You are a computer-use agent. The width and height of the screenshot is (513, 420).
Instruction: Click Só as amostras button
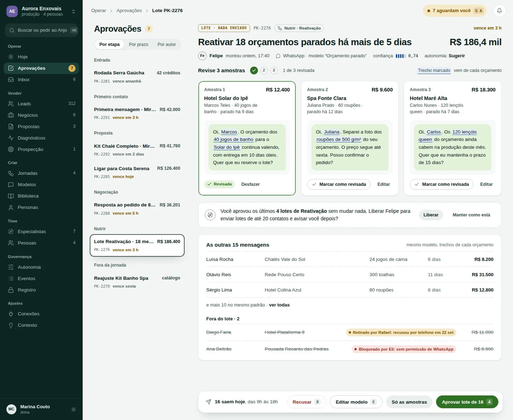pyautogui.click(x=409, y=402)
